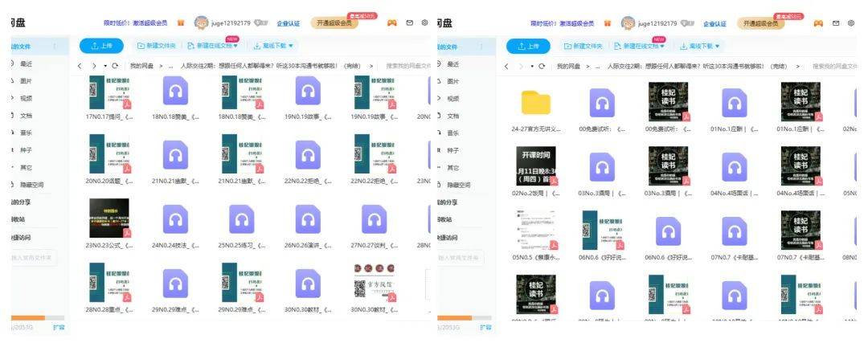Viewport: 868px width, 347px height.
Task: Click gift box icon in left window
Action: tap(181, 23)
